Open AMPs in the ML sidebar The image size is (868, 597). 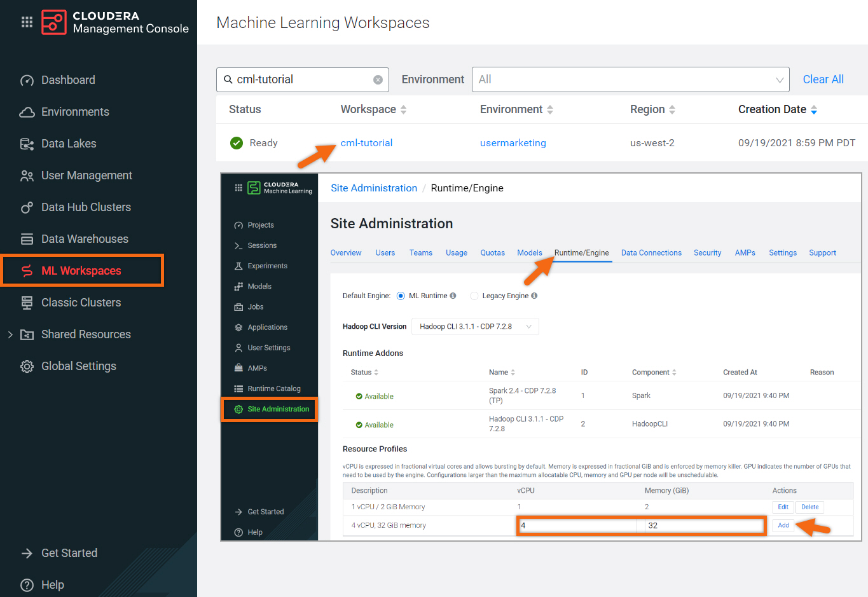258,368
